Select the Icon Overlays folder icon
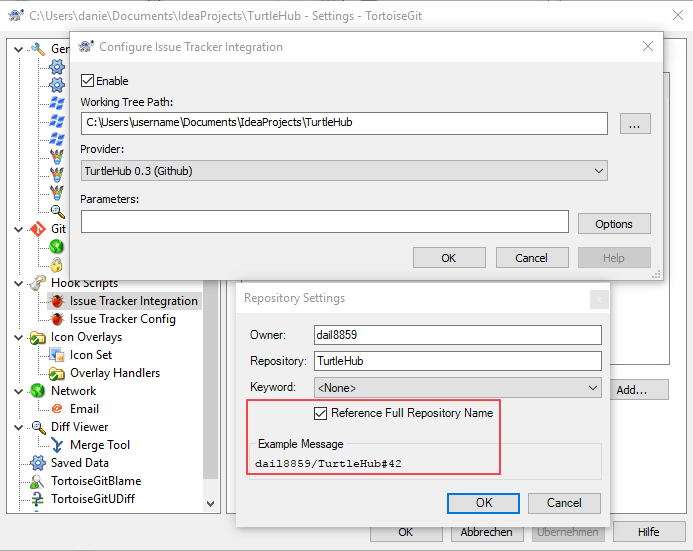The width and height of the screenshot is (693, 551). coord(38,338)
